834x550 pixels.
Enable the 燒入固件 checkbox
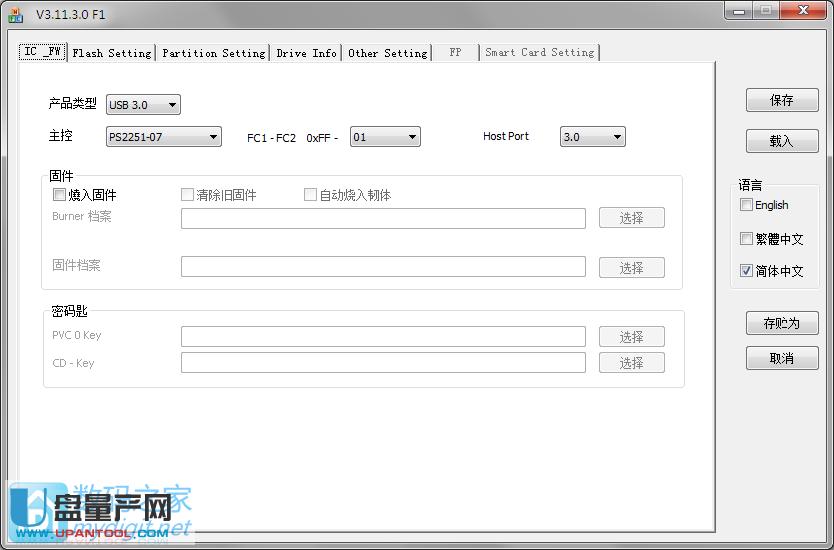(59, 195)
